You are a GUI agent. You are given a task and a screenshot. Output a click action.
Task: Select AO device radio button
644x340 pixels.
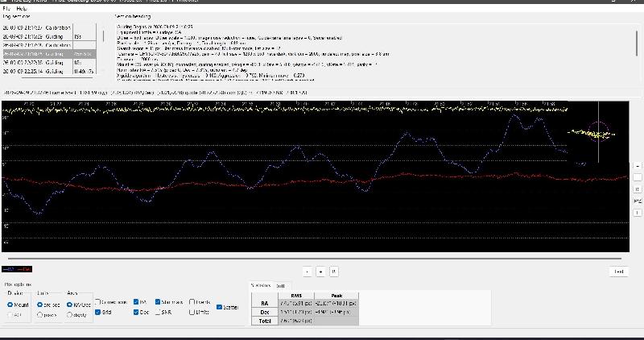(14, 315)
